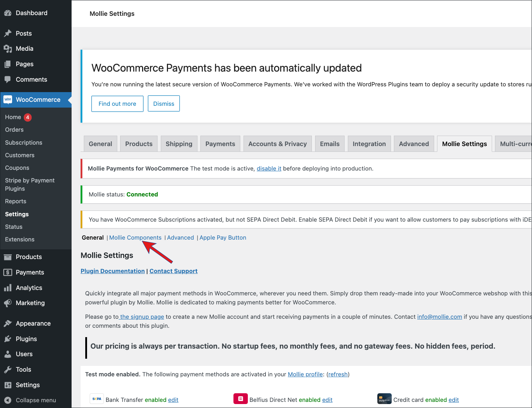This screenshot has width=532, height=408.
Task: Disable test mode via the disable it link
Action: 269,168
